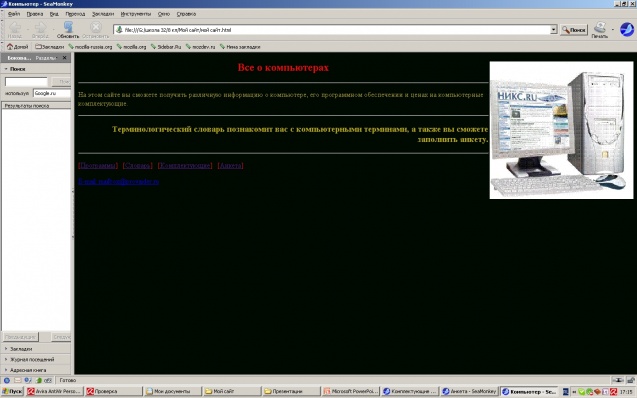Switch to Microsoft PowerPoint taskbar button
The height and width of the screenshot is (398, 637).
pos(351,392)
